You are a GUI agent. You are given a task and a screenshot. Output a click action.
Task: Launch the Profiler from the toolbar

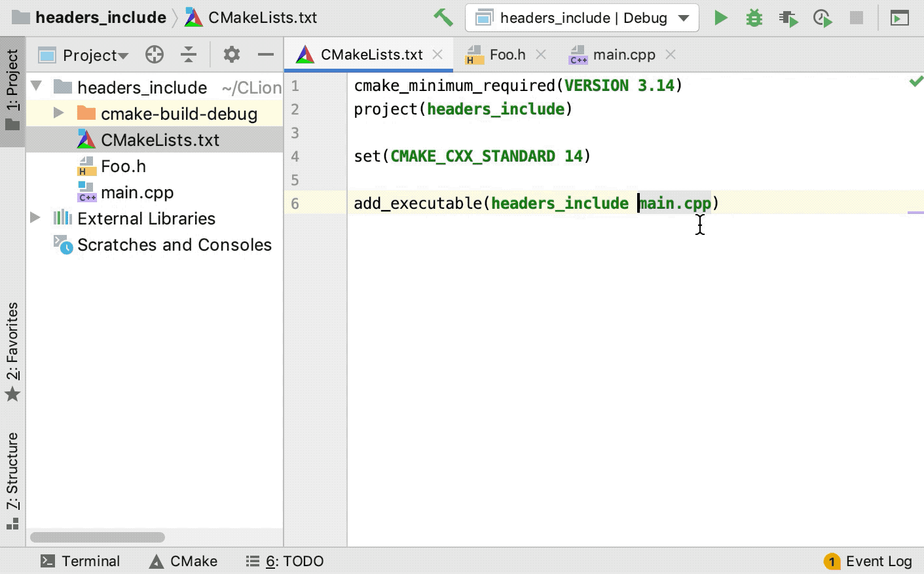click(x=822, y=18)
